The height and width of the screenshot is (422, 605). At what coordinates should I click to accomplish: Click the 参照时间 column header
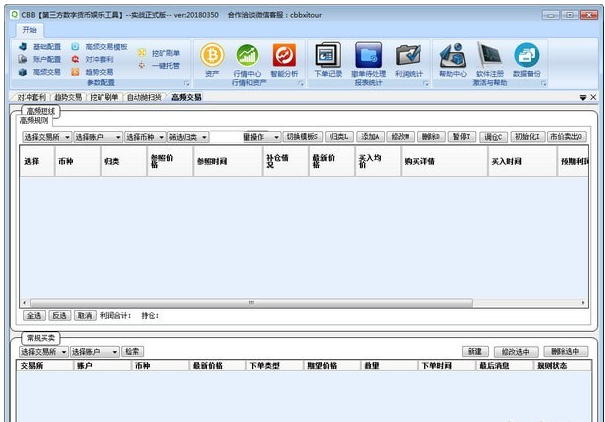point(228,161)
